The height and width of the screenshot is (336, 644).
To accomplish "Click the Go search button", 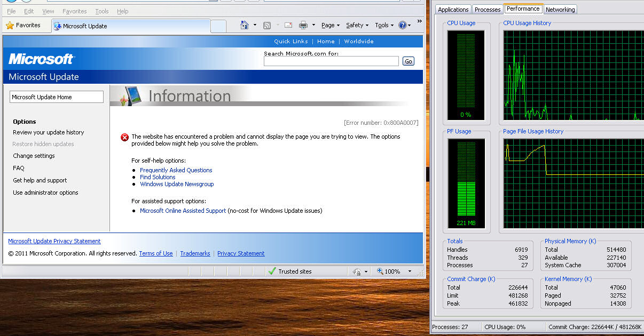I will click(x=409, y=61).
